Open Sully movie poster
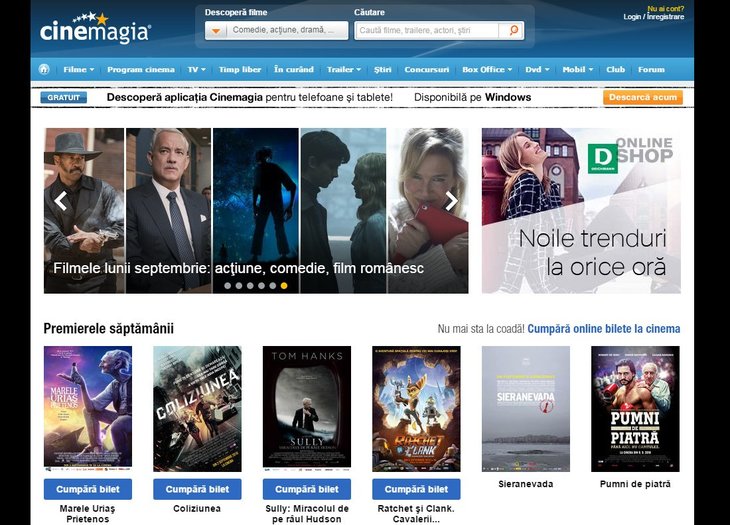The width and height of the screenshot is (730, 525). click(x=307, y=409)
